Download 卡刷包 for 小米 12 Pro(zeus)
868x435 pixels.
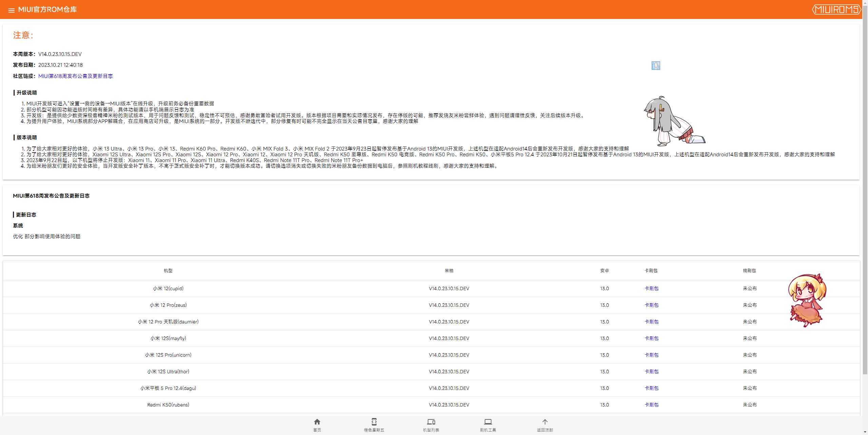[x=651, y=305]
